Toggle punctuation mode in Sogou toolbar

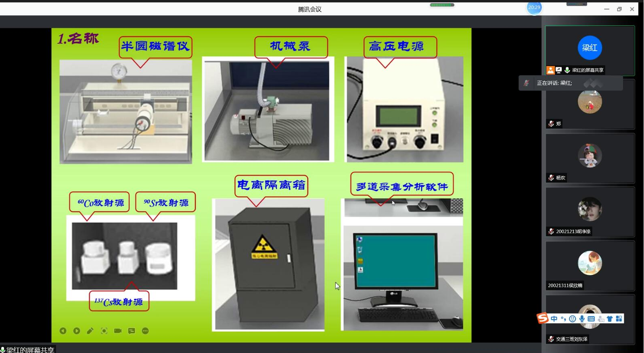pyautogui.click(x=563, y=319)
